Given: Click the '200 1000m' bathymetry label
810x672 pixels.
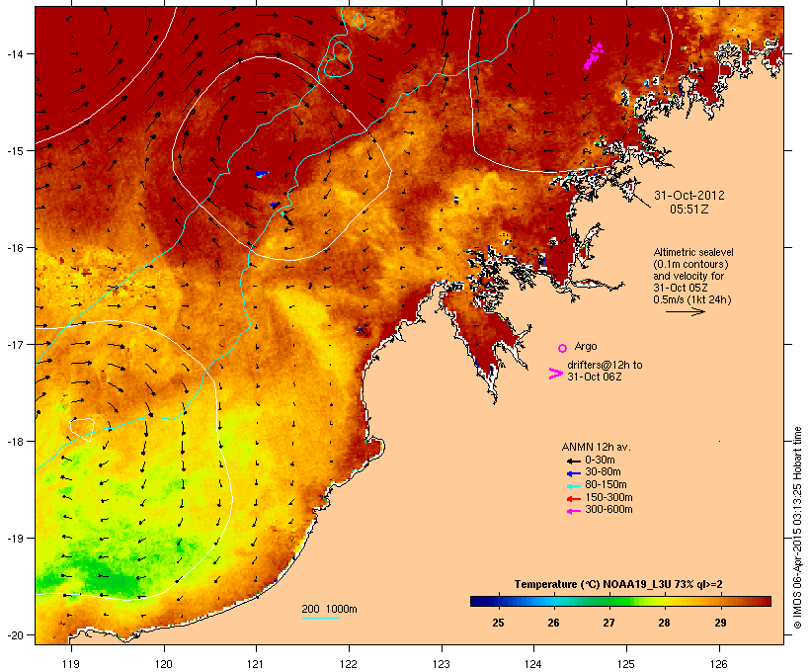Looking at the screenshot, I should 329,609.
